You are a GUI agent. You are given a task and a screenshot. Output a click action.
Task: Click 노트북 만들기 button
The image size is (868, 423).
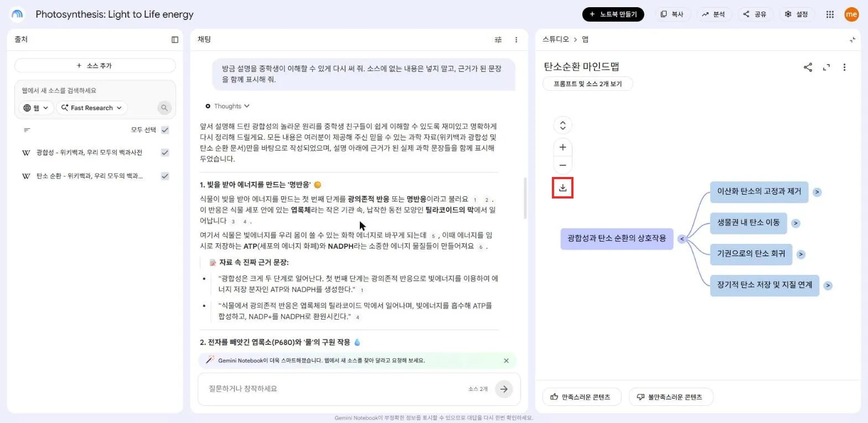tap(613, 14)
